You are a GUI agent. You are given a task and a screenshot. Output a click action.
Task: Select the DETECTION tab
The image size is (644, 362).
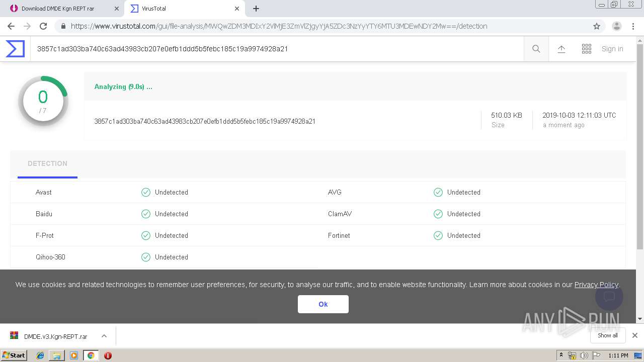47,163
